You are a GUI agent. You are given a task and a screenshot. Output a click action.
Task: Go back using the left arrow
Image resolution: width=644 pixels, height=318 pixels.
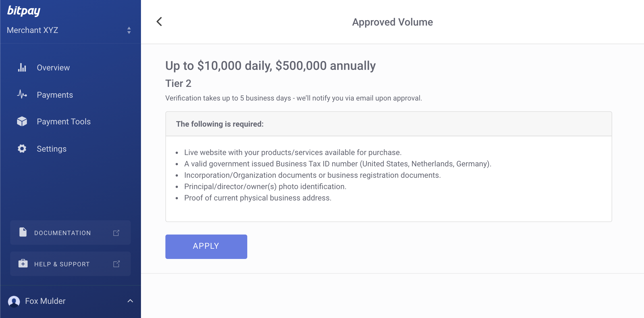click(159, 22)
